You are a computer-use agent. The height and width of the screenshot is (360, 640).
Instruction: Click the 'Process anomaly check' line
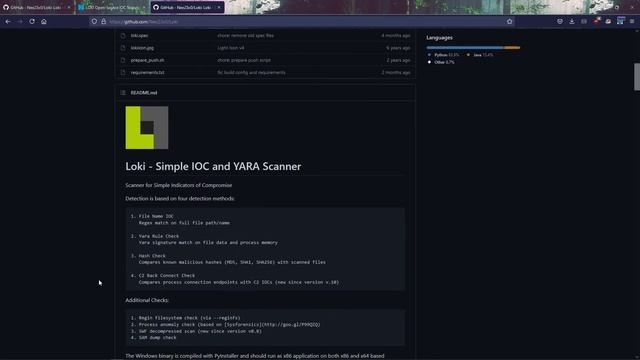point(225,324)
